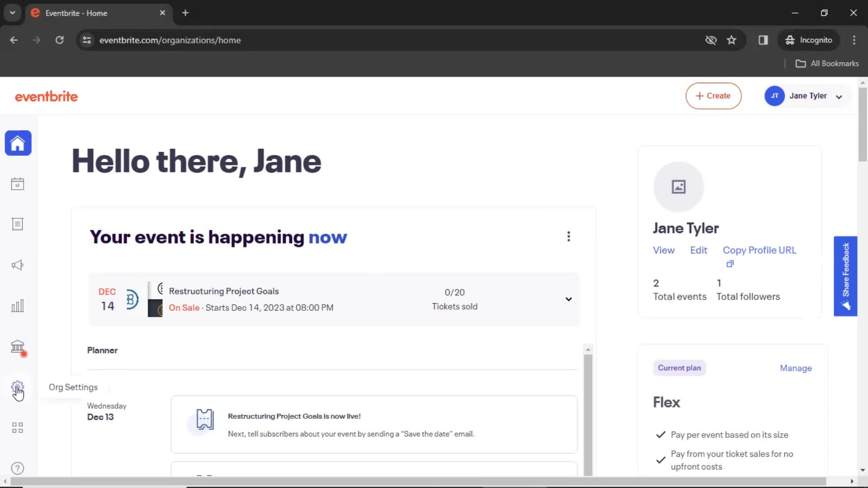Click the Current plan badge
868x488 pixels.
(x=679, y=368)
